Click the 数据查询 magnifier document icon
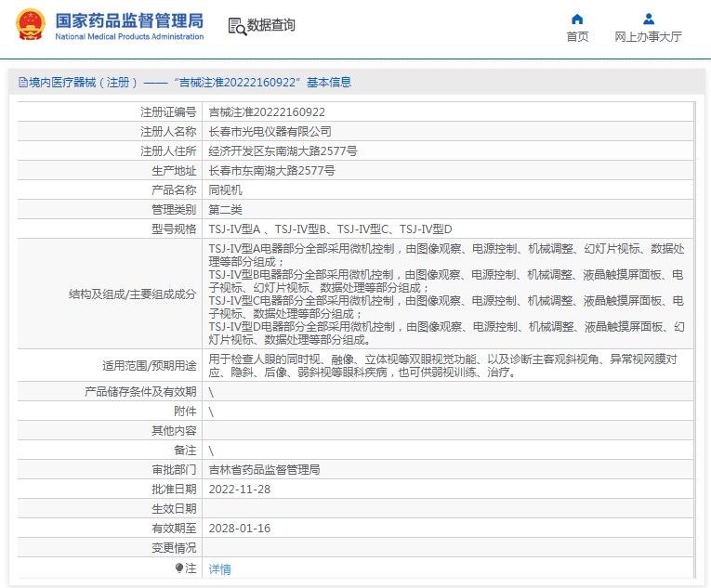711x588 pixels. click(237, 27)
